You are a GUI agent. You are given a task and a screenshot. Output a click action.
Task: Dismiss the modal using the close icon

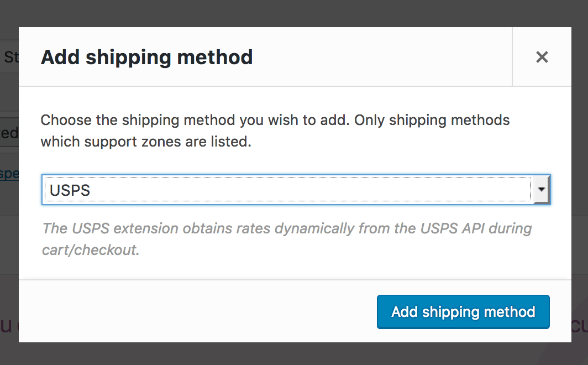[x=542, y=57]
